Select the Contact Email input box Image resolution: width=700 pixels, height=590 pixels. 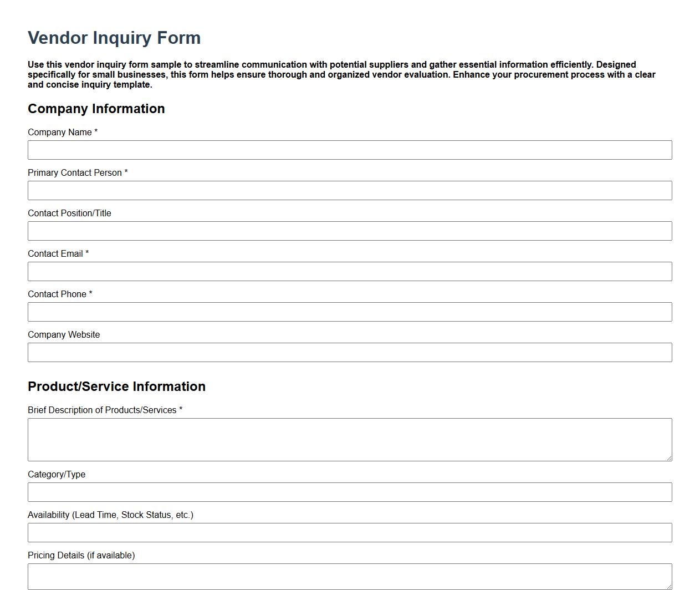[x=349, y=271]
